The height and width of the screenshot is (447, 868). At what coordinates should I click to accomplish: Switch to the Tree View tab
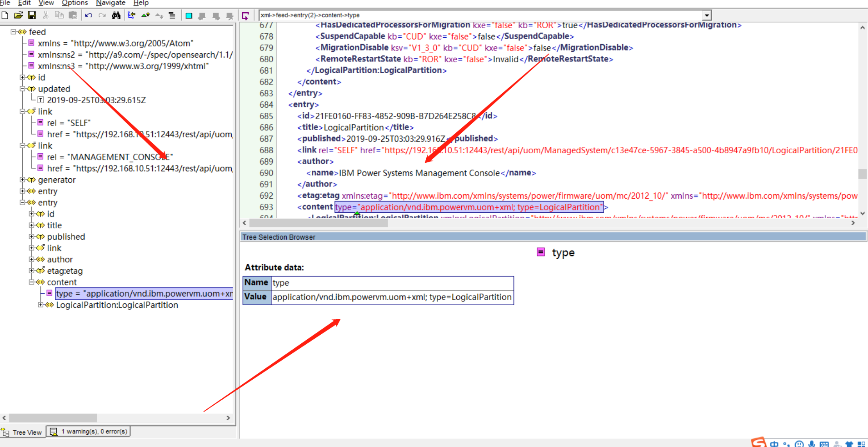point(23,432)
